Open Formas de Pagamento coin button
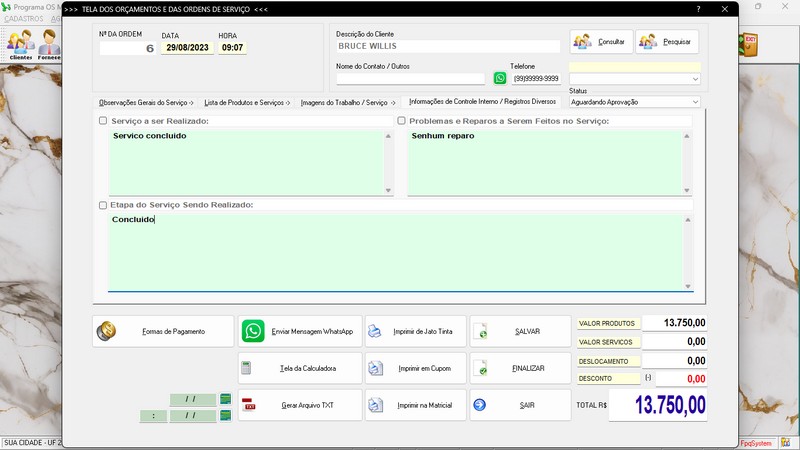 tap(163, 331)
